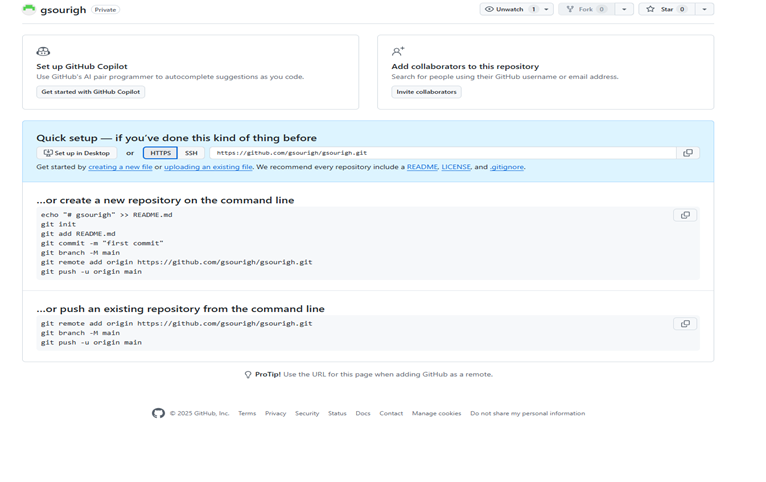Open Terms footer link
The width and height of the screenshot is (766, 482).
[x=247, y=414]
